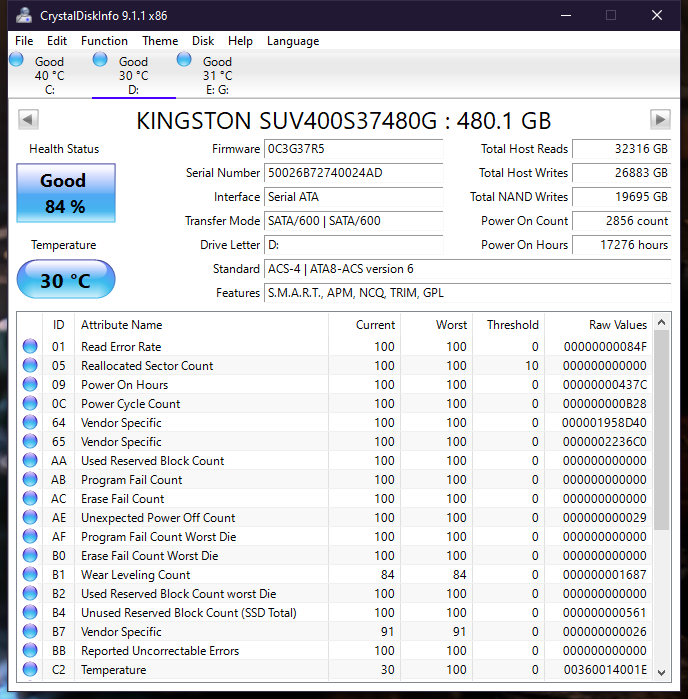Click the scrollbar up arrow in attribute list
Viewport: 688px width, 699px height.
click(x=662, y=322)
